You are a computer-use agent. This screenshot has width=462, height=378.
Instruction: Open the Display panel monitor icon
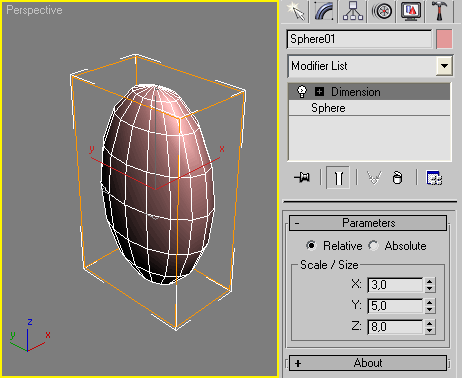pyautogui.click(x=411, y=11)
